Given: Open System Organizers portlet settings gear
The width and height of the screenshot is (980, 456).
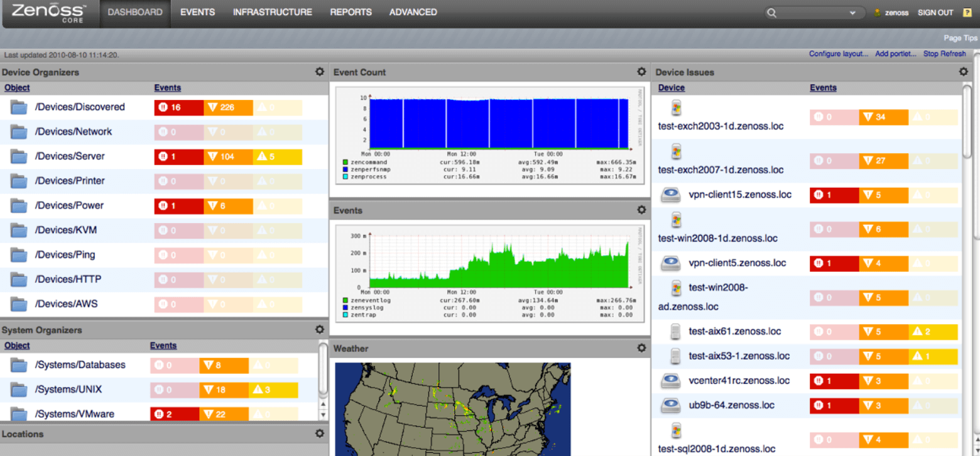Looking at the screenshot, I should point(320,329).
